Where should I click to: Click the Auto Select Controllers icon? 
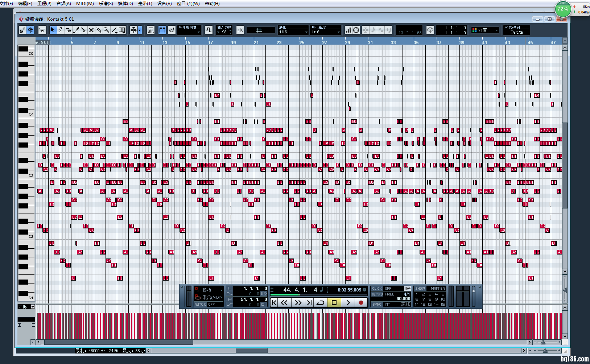pyautogui.click(x=151, y=30)
